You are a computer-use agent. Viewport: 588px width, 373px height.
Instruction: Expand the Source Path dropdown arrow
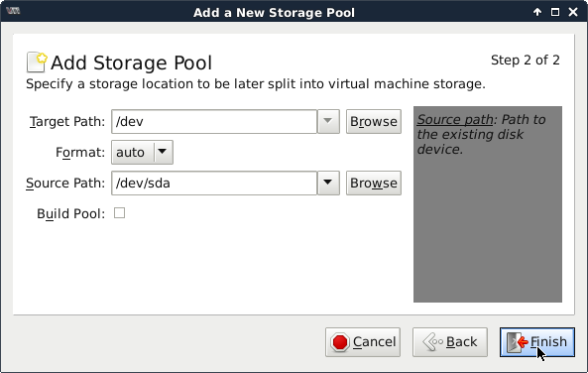(328, 183)
